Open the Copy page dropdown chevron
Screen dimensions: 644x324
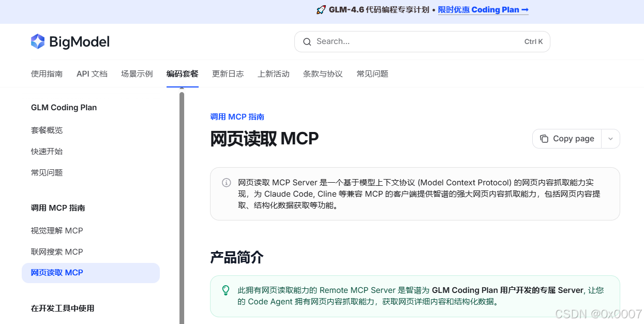610,139
